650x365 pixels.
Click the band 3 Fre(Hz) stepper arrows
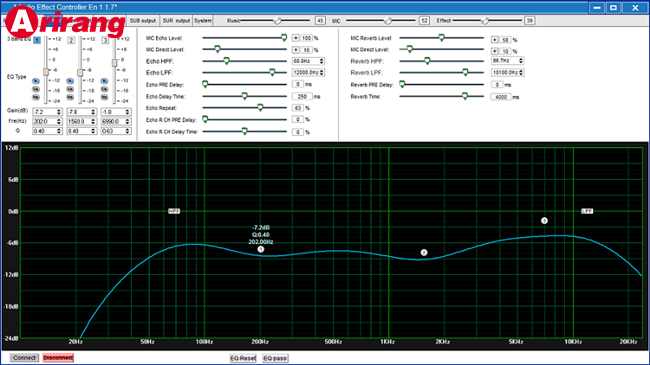click(128, 122)
